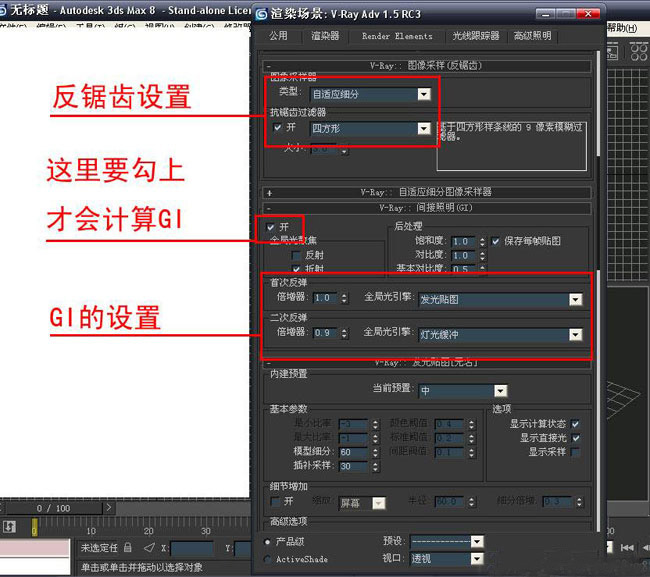Open mini curve editor icon left of timeline
This screenshot has width=650, height=577.
pos(10,527)
